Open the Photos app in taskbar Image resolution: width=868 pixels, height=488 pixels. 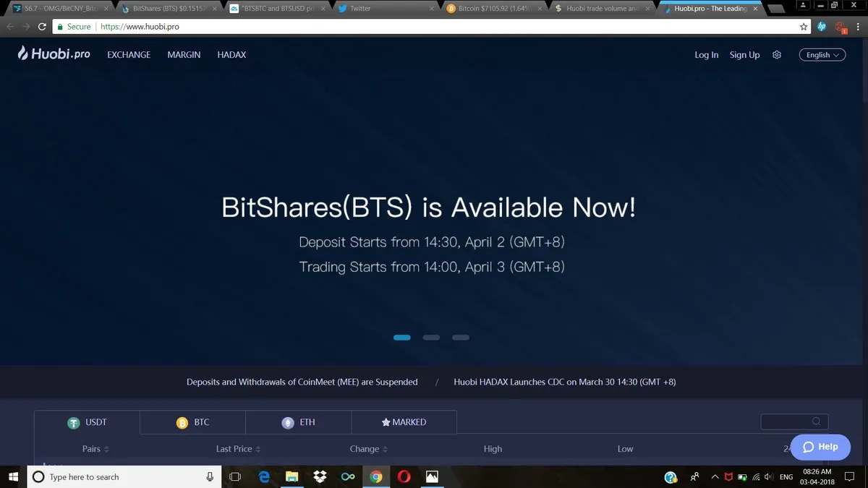coord(432,477)
